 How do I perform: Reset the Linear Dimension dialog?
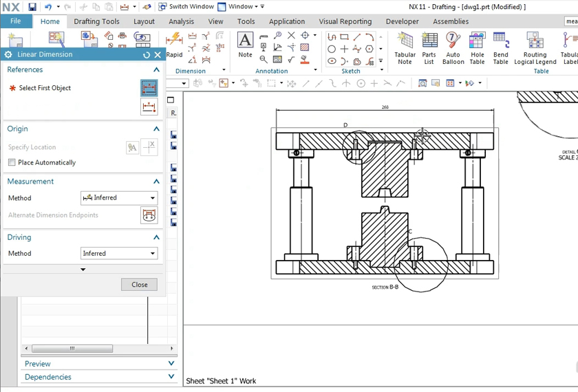click(x=147, y=55)
